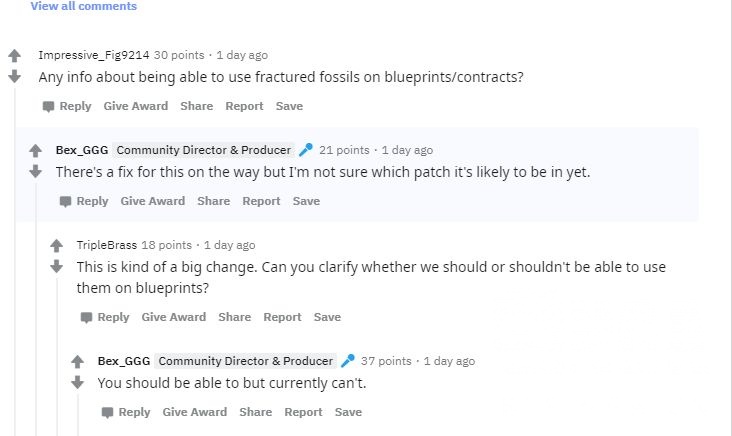732x436 pixels.
Task: Reply to Impressive_Fig9214's comment
Action: (67, 106)
